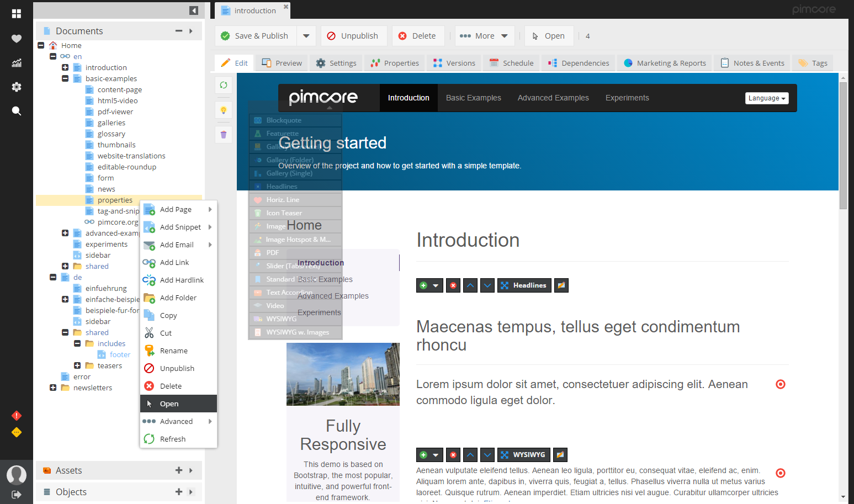Go to Experiments in page navbar
854x504 pixels.
point(627,98)
